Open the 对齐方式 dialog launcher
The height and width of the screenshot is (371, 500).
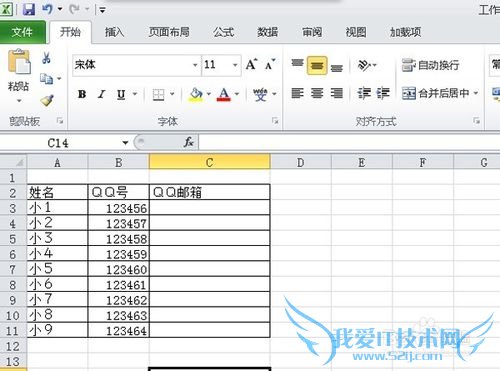click(477, 121)
